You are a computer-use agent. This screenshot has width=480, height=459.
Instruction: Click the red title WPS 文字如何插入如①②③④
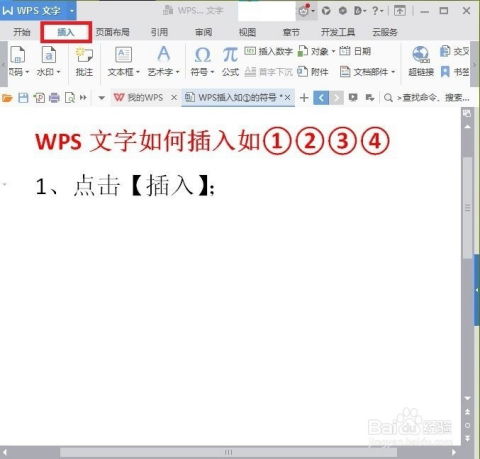[x=212, y=141]
